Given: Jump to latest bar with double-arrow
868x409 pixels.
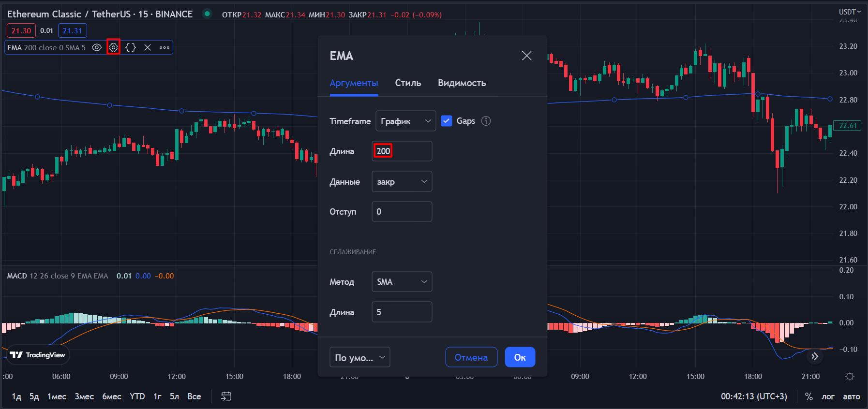Looking at the screenshot, I should 815,356.
